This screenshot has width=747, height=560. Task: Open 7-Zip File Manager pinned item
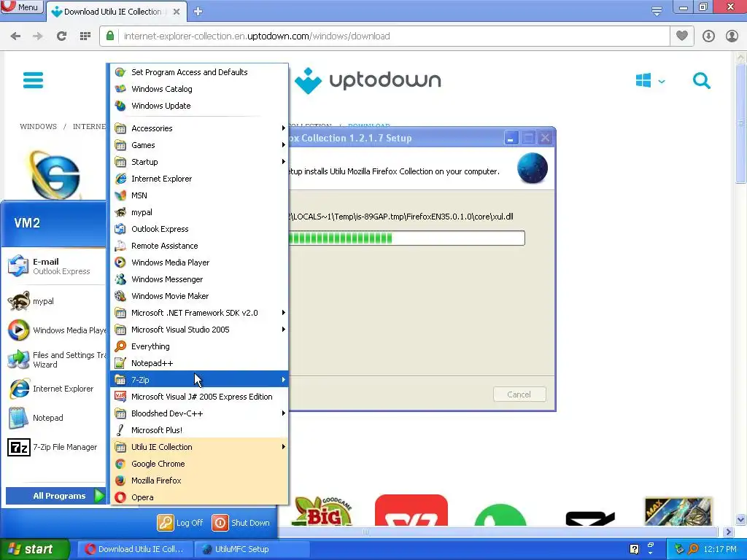tap(53, 447)
